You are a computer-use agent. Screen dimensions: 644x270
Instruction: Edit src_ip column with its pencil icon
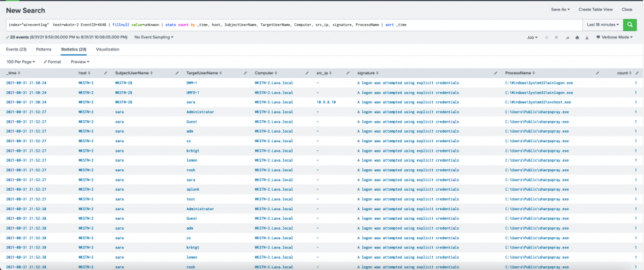pos(347,73)
